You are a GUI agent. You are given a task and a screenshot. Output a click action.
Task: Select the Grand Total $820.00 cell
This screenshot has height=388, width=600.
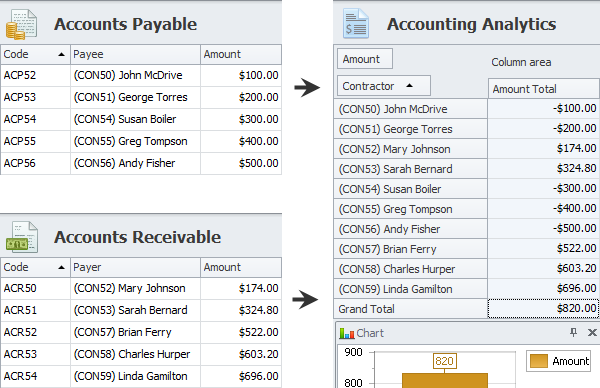point(543,308)
